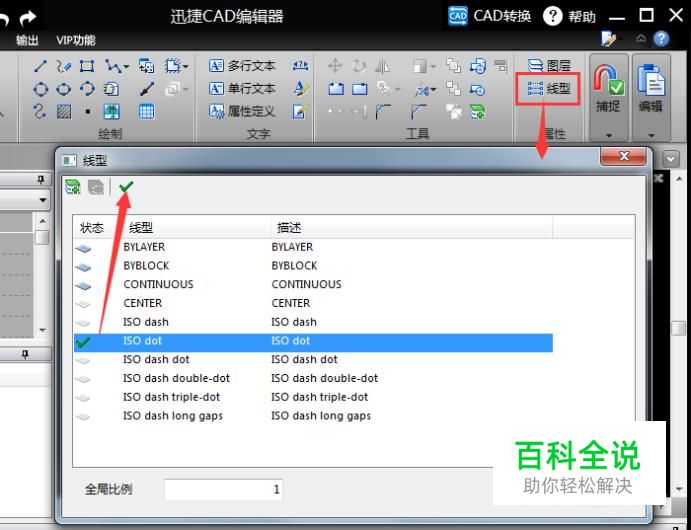The image size is (691, 530).
Task: Click the 状态 column header
Action: pos(92,228)
